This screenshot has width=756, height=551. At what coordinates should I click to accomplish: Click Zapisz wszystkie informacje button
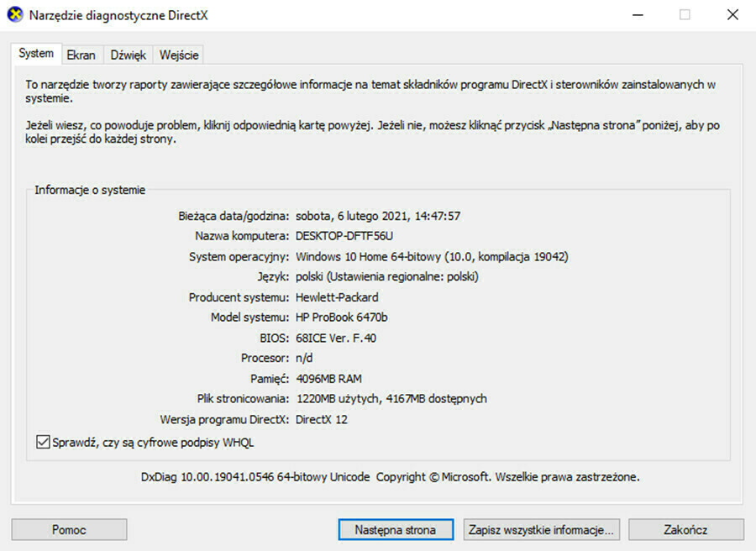(x=542, y=530)
